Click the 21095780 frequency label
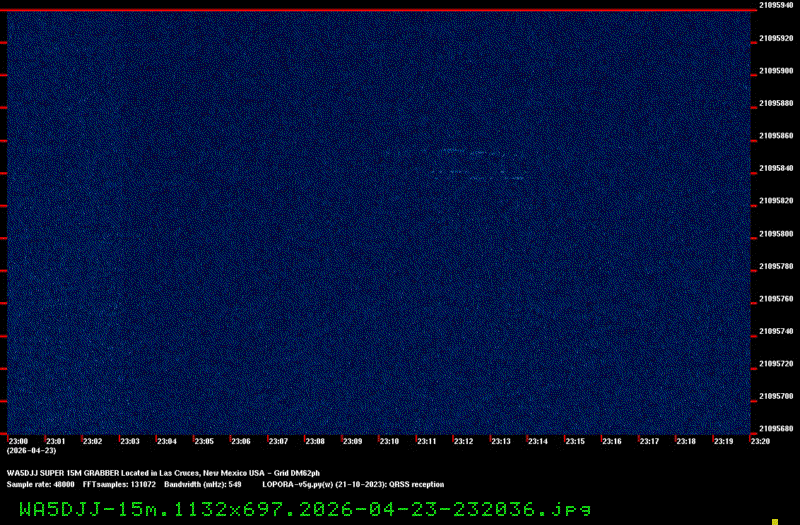This screenshot has height=525, width=800. coord(776,266)
